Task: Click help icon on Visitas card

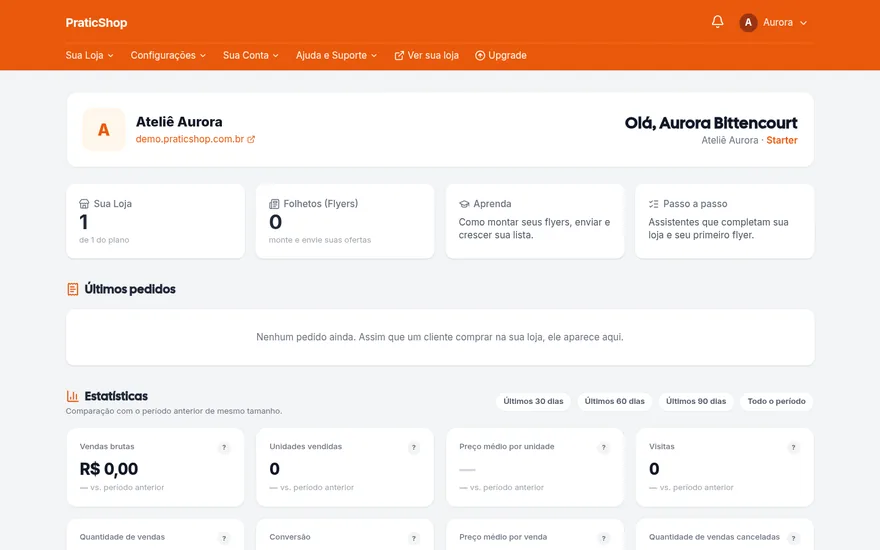Action: (x=793, y=447)
